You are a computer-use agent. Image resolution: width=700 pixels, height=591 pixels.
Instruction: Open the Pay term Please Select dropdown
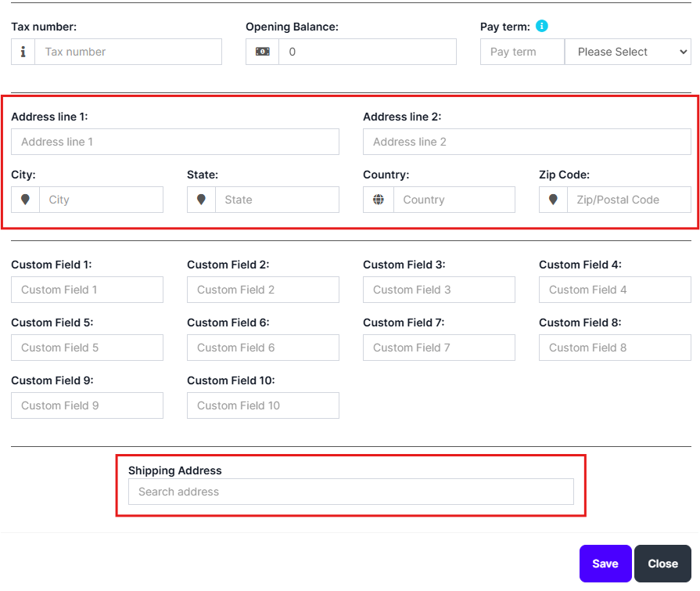(627, 52)
